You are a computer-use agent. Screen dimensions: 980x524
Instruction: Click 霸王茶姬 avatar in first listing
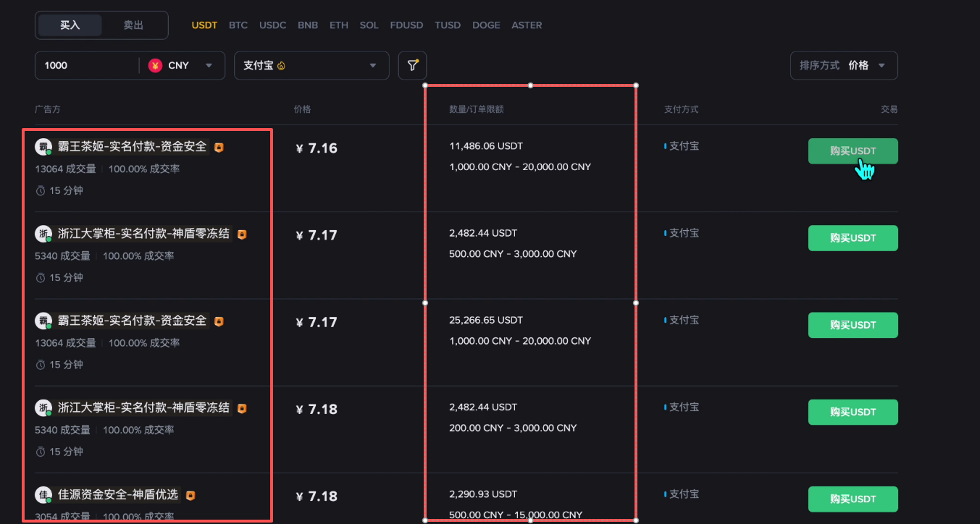(43, 147)
